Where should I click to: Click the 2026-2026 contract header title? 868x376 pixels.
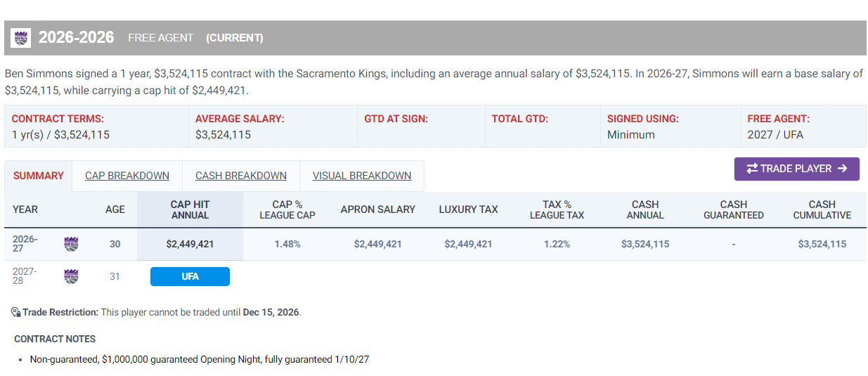tap(76, 37)
